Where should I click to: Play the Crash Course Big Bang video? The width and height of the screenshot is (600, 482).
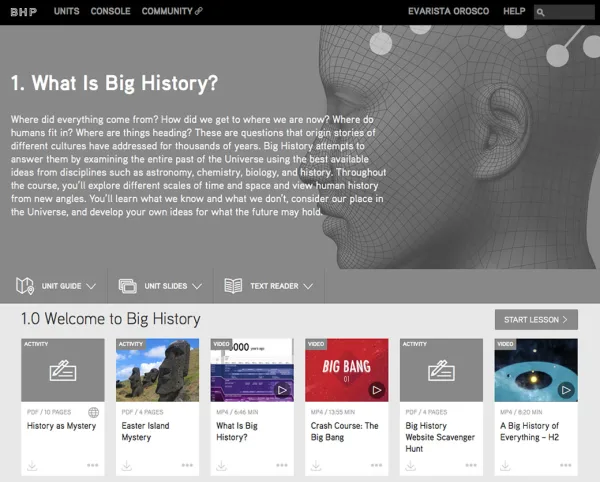click(376, 390)
